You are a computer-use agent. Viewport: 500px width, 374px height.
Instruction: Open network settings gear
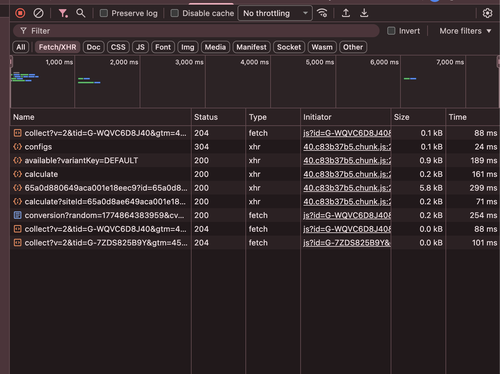[487, 13]
